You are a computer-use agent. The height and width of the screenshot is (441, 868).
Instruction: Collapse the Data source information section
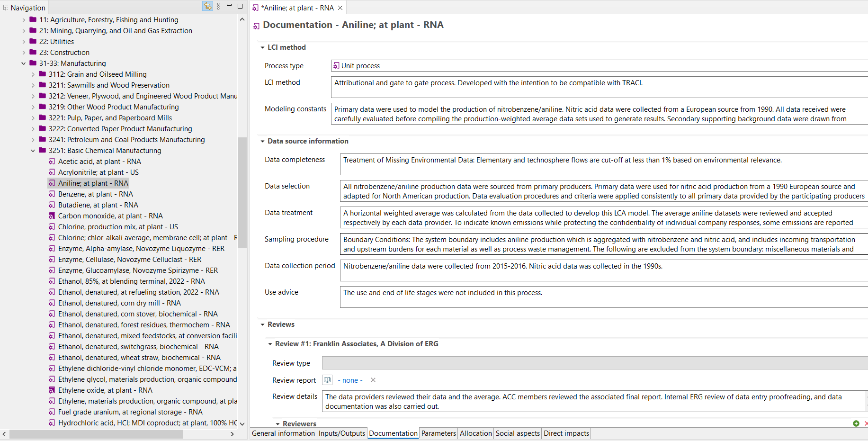point(262,141)
